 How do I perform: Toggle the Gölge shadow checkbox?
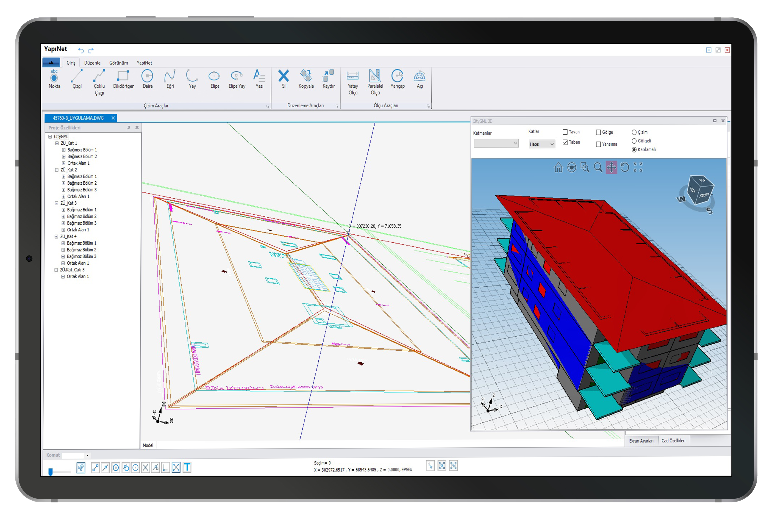[598, 133]
